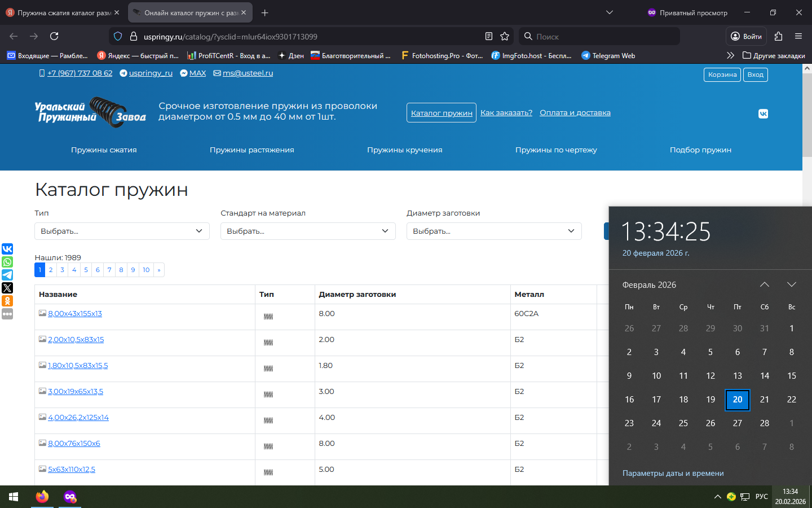Open Стандарт на материал dropdown
This screenshot has height=508, width=812.
[308, 231]
